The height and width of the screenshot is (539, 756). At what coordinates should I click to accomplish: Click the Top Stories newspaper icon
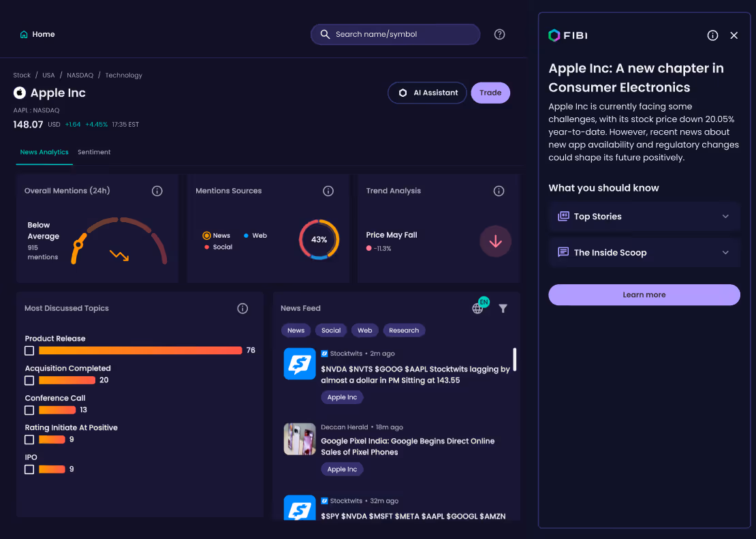[563, 216]
